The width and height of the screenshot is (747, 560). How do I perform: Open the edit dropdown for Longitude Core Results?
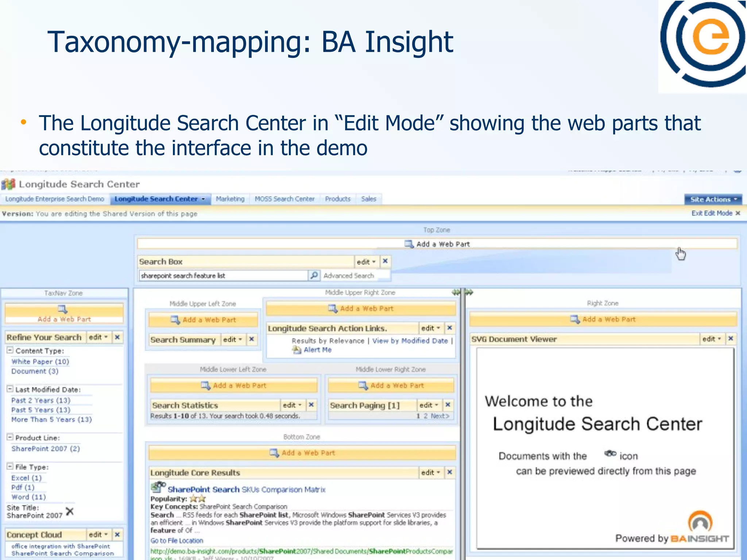(431, 472)
